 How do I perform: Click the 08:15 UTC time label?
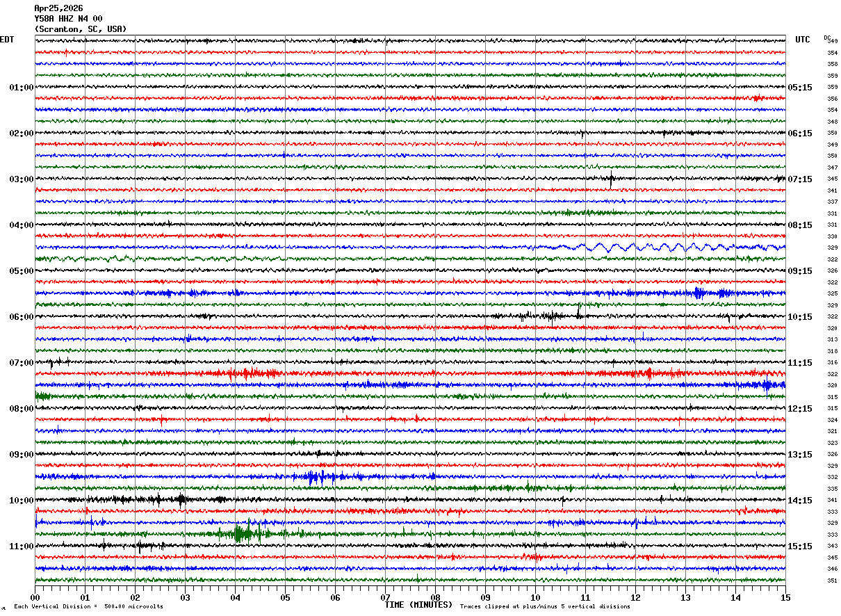click(x=800, y=225)
